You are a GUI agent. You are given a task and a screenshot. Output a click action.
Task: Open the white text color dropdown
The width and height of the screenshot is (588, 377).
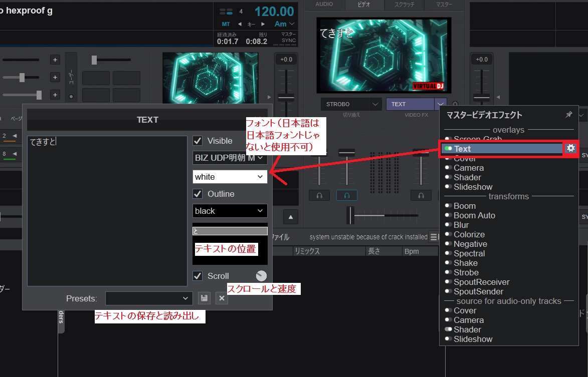pyautogui.click(x=230, y=177)
